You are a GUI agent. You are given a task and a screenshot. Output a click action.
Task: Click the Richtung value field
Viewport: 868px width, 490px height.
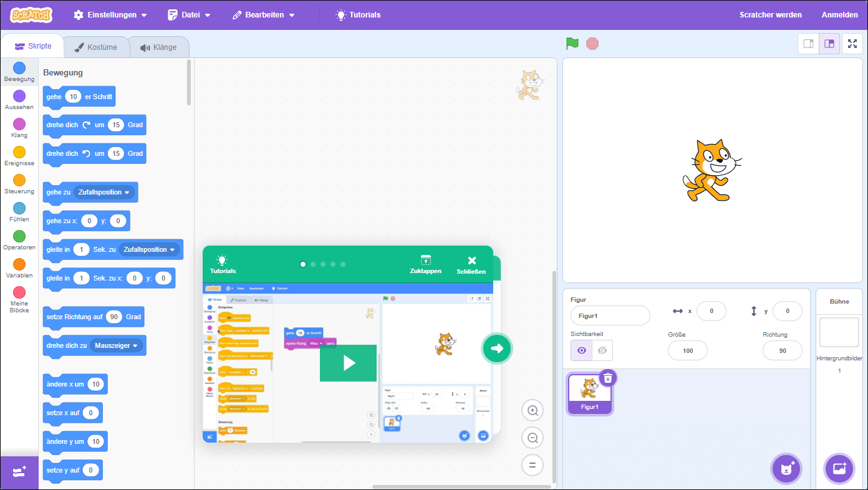click(782, 350)
